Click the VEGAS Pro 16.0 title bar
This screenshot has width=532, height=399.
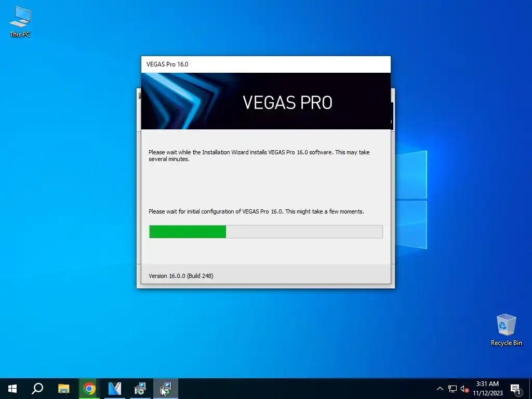point(265,64)
